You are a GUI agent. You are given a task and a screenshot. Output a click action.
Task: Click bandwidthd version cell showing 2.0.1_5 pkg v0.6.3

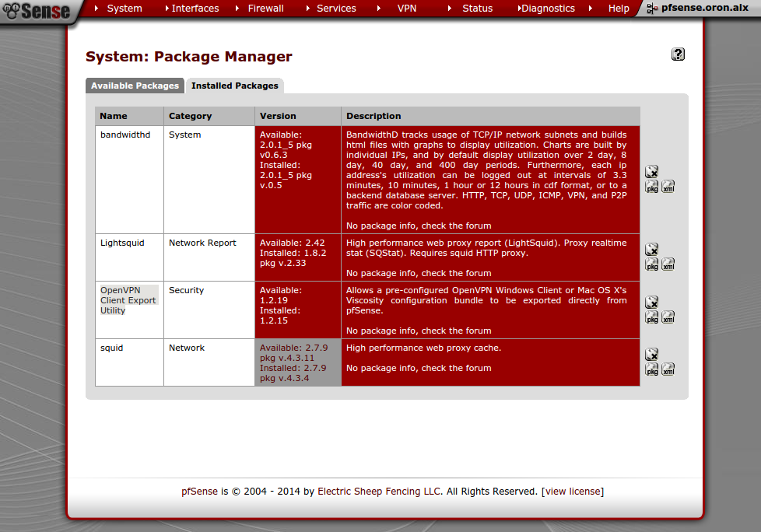click(298, 180)
